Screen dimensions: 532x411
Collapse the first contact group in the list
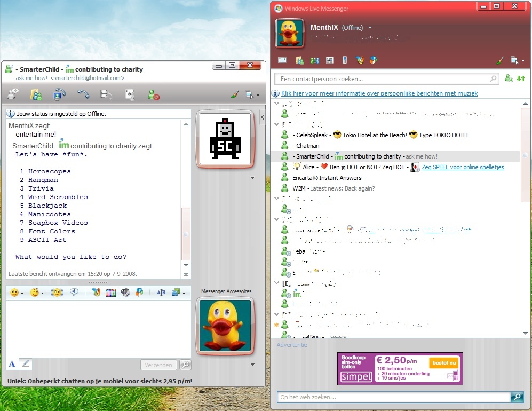point(277,103)
